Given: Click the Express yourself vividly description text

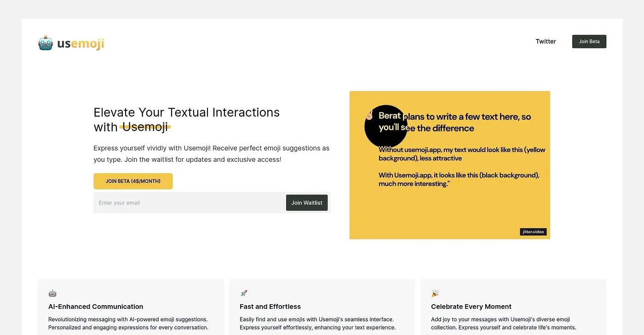Looking at the screenshot, I should [x=211, y=154].
